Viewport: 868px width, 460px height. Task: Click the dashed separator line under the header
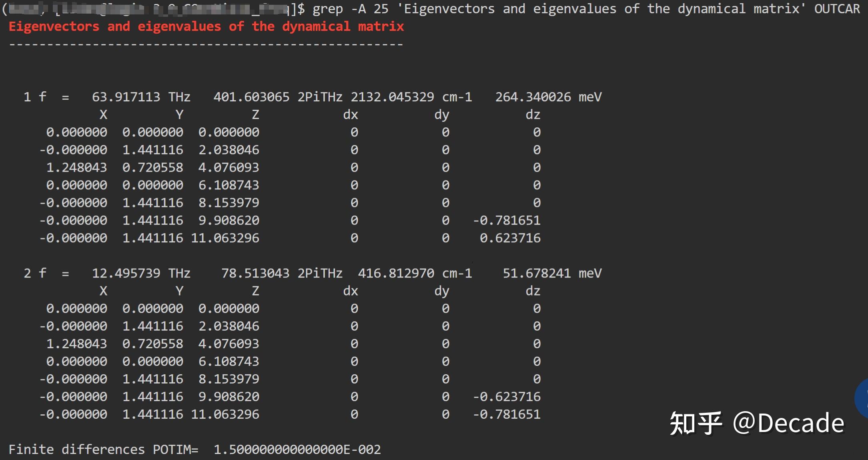(206, 44)
